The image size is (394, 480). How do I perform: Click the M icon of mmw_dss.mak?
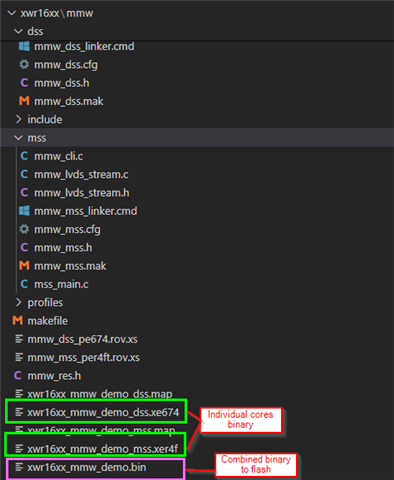(x=24, y=101)
